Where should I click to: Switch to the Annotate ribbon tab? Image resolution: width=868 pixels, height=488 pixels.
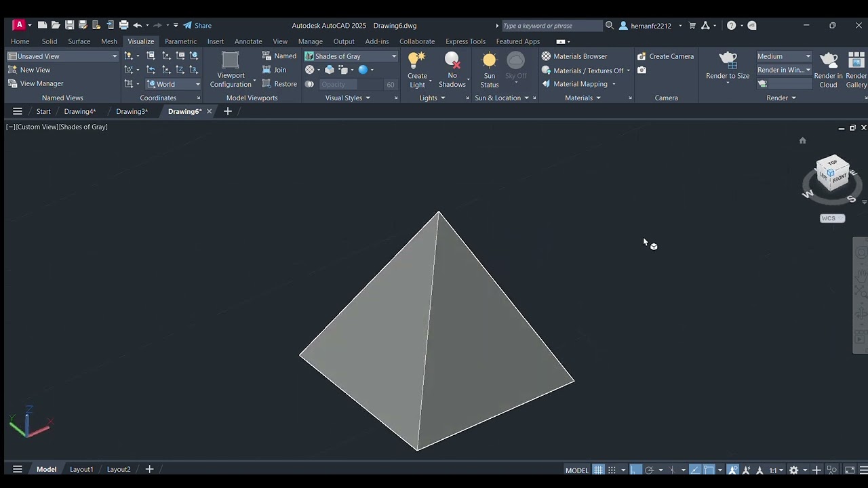pyautogui.click(x=248, y=41)
